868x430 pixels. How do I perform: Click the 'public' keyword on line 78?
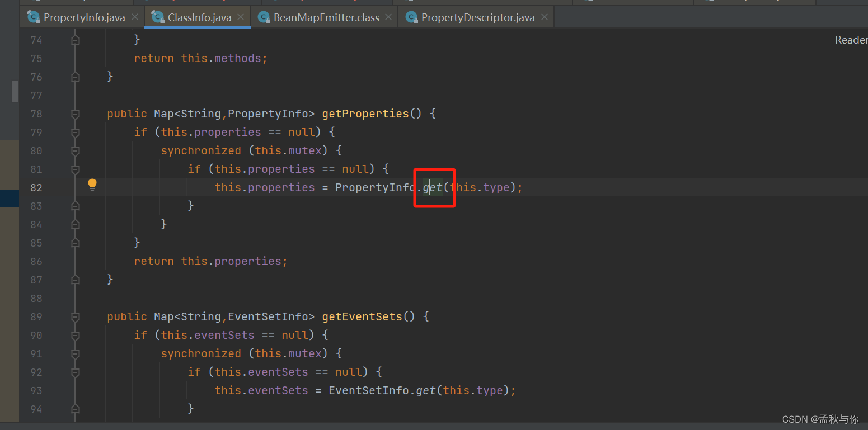point(127,114)
